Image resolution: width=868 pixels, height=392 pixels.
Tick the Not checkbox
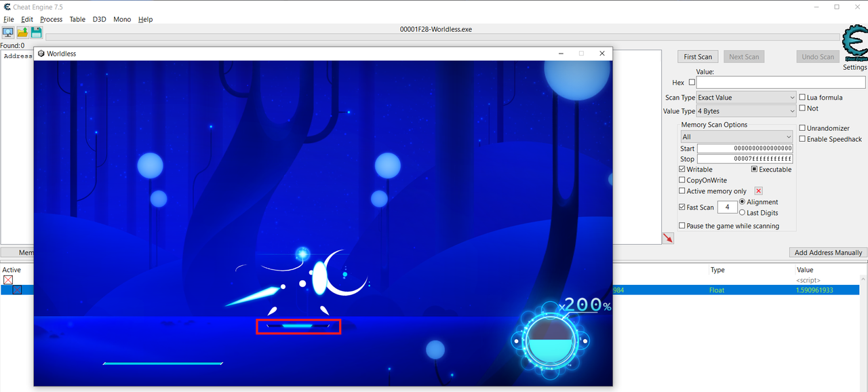[802, 109]
